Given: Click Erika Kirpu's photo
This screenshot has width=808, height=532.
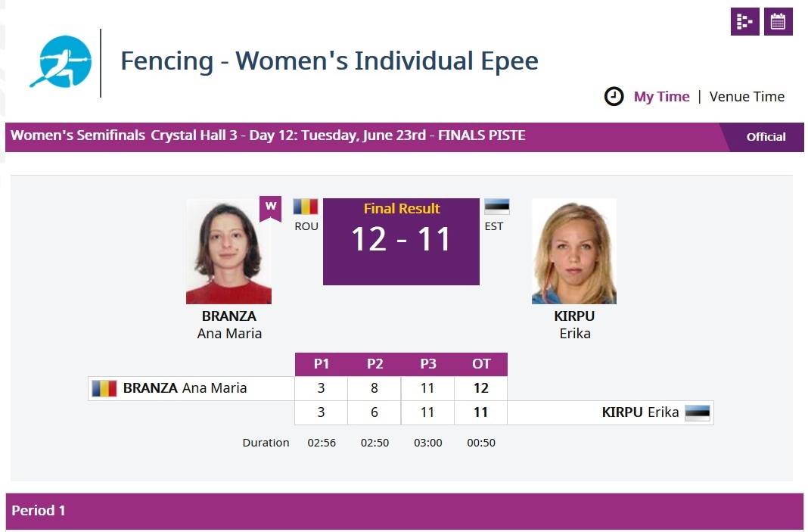Looking at the screenshot, I should click(574, 251).
